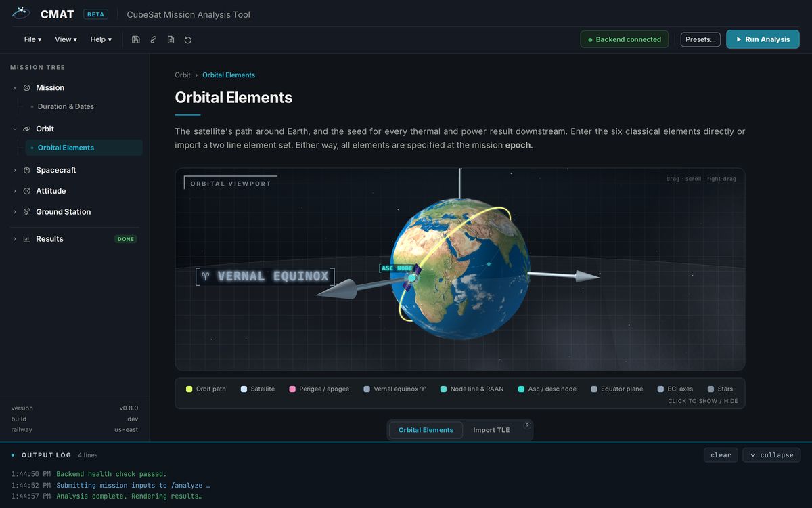Select the Orbital Elements tab below the viewport
This screenshot has width=812, height=508.
pos(426,430)
